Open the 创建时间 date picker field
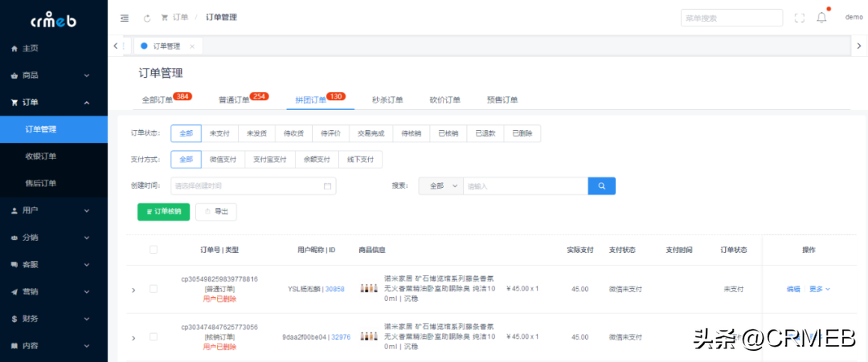This screenshot has width=868, height=362. tap(253, 186)
